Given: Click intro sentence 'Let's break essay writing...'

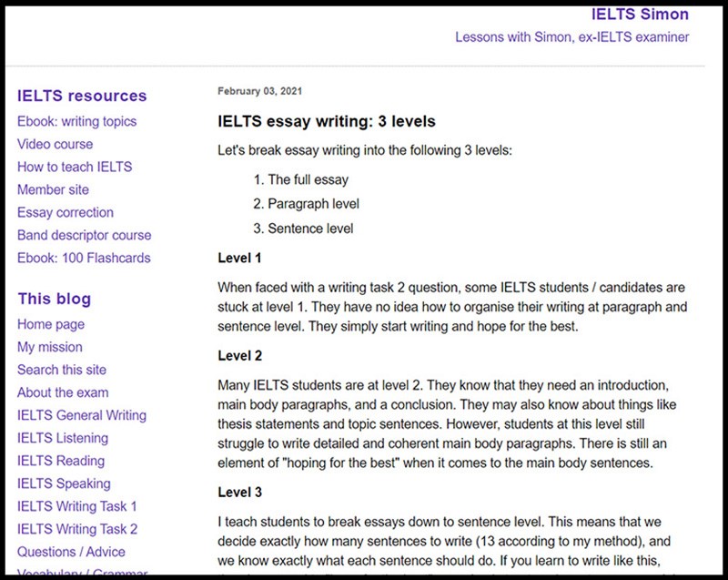Looking at the screenshot, I should (x=365, y=150).
